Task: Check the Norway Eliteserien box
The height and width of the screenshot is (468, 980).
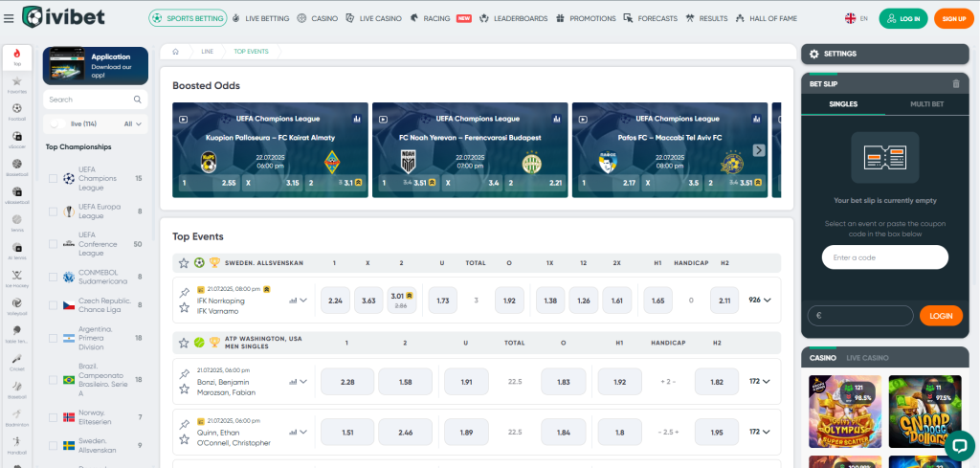Action: 54,417
